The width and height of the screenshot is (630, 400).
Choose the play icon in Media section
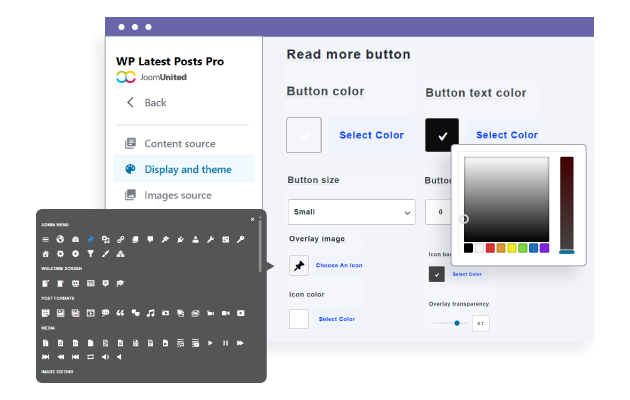(x=210, y=343)
